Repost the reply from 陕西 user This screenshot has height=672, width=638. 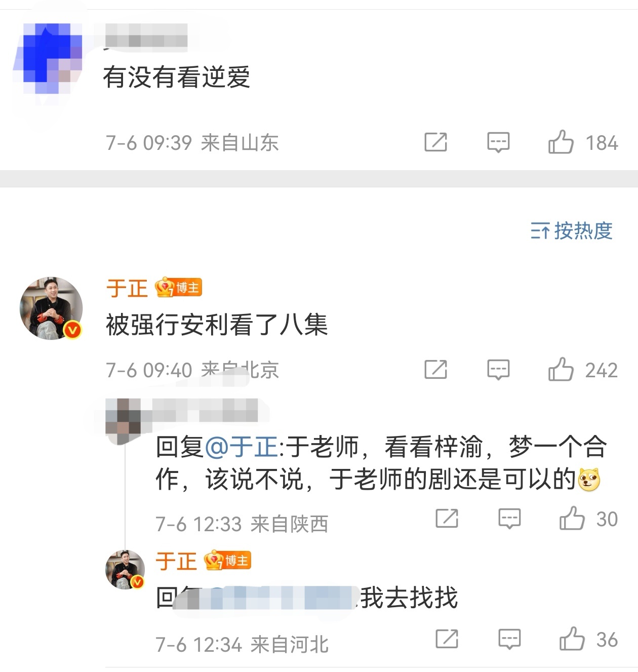[447, 518]
